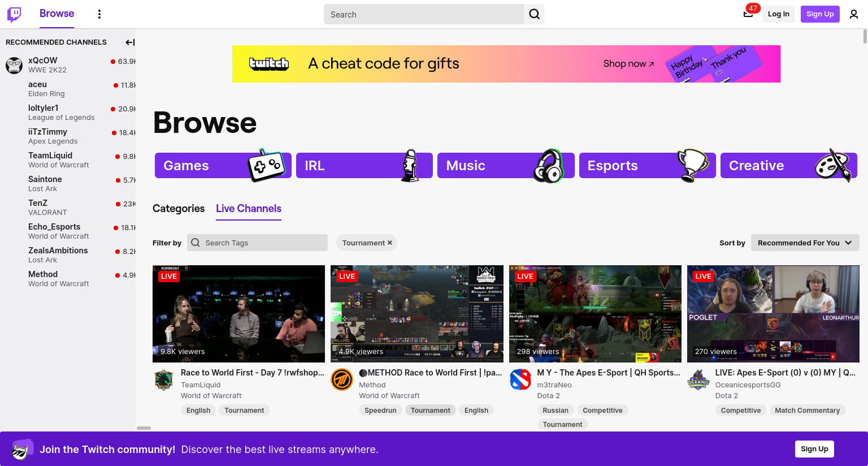Open m3traNeo channel avatar icon

tap(520, 380)
